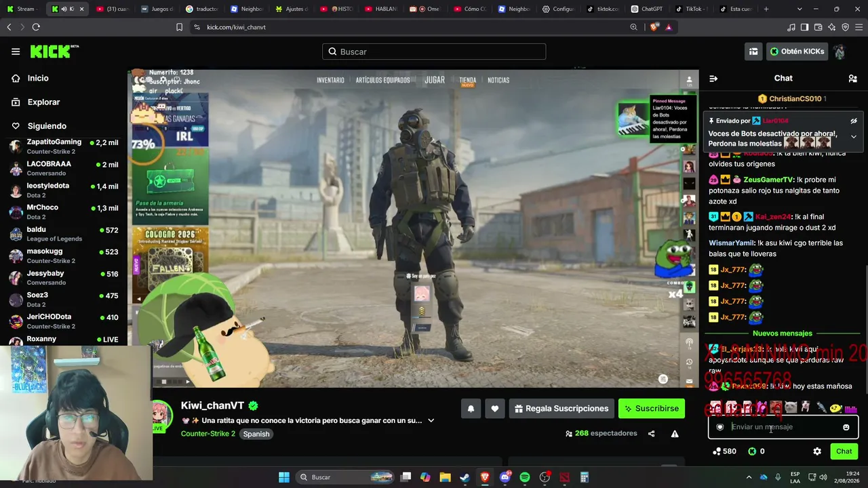Click the Spanish language tag
The image size is (868, 488).
[x=256, y=434]
